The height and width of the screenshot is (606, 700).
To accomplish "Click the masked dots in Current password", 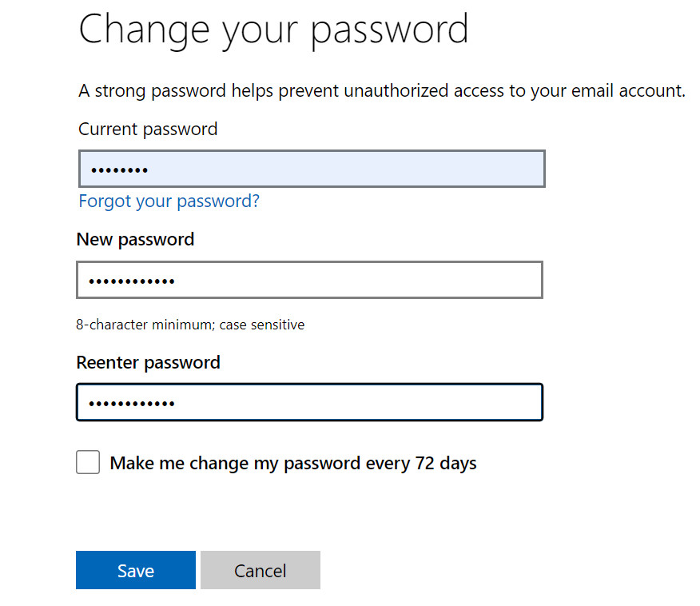I will [x=119, y=170].
